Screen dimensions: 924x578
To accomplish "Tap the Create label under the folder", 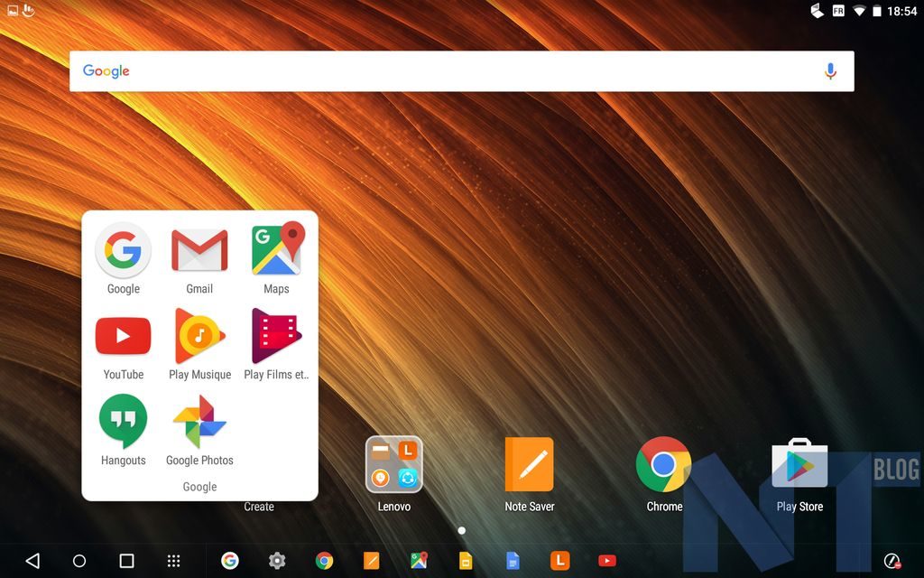I will 259,507.
